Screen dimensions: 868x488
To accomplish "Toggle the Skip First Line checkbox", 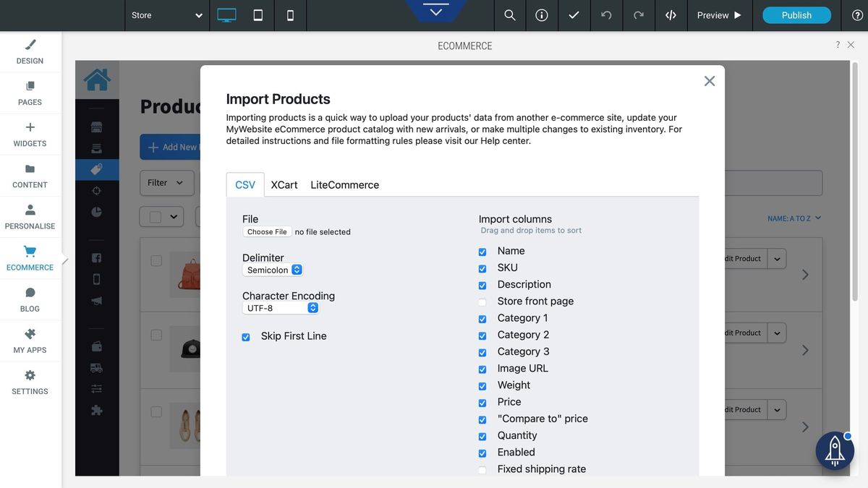I will point(246,337).
